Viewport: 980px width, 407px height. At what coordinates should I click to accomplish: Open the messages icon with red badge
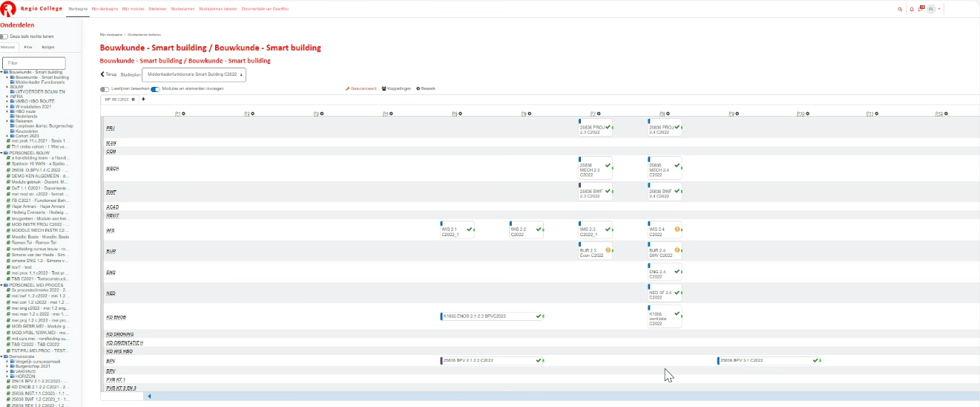pos(921,9)
